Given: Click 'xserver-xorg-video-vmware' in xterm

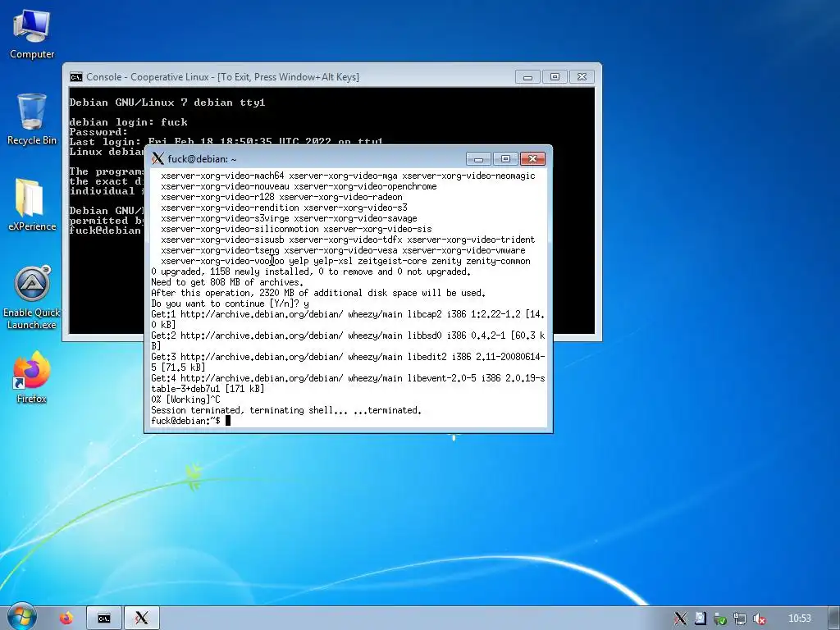Looking at the screenshot, I should coord(464,251).
